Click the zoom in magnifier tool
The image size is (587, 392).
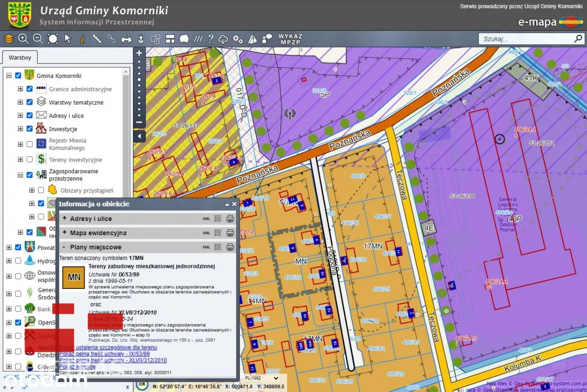(x=23, y=39)
